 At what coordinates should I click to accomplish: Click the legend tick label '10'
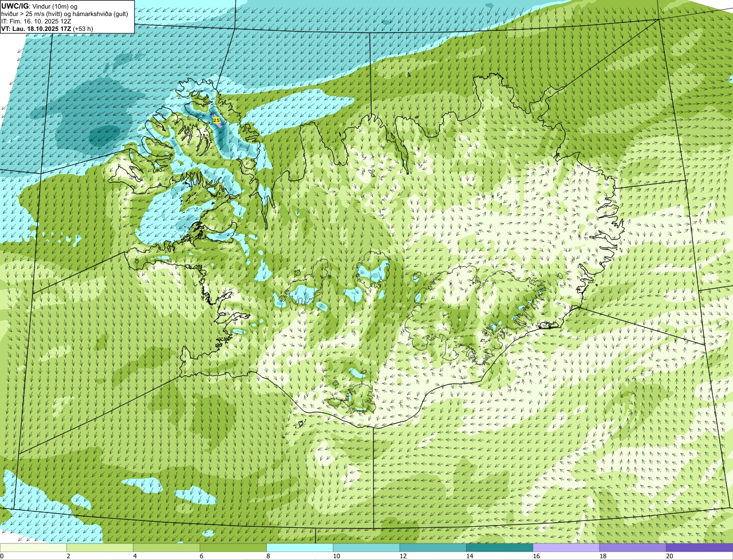336,556
